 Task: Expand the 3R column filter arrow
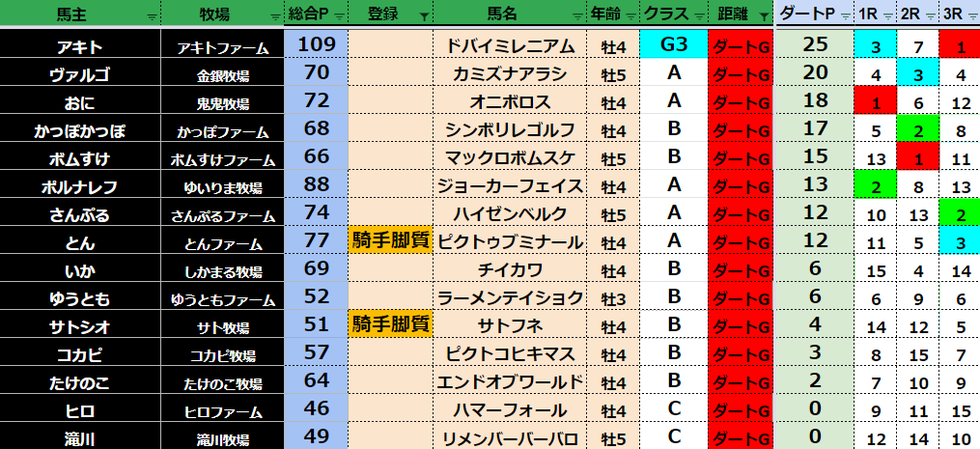970,16
